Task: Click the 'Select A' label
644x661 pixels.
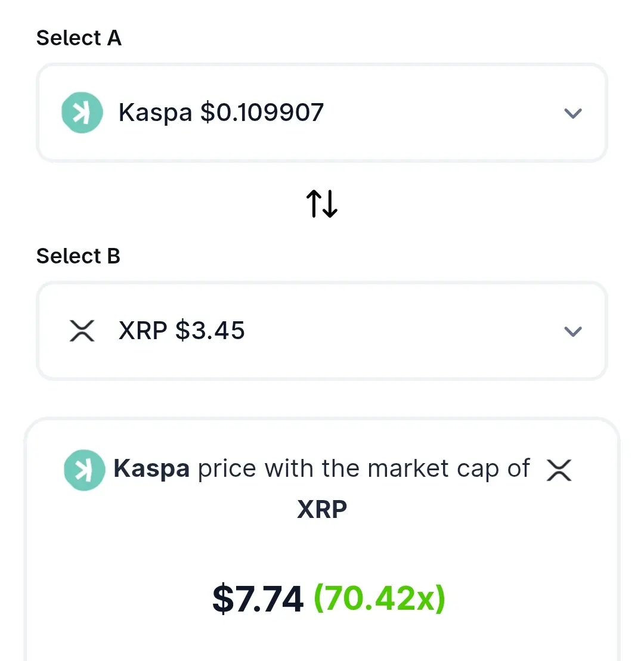Action: [79, 38]
